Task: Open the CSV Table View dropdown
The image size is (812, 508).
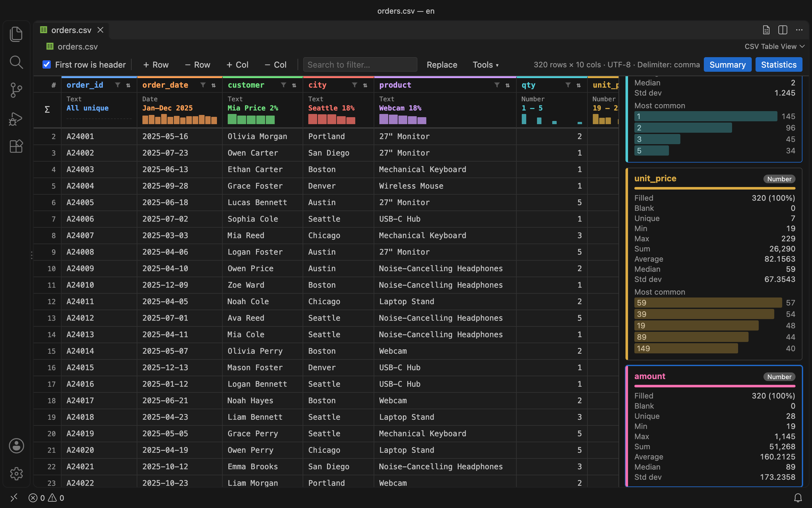Action: pos(775,46)
